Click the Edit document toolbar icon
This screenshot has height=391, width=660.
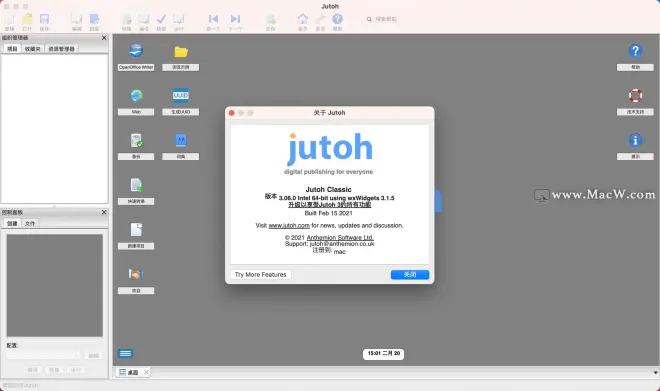tap(77, 19)
